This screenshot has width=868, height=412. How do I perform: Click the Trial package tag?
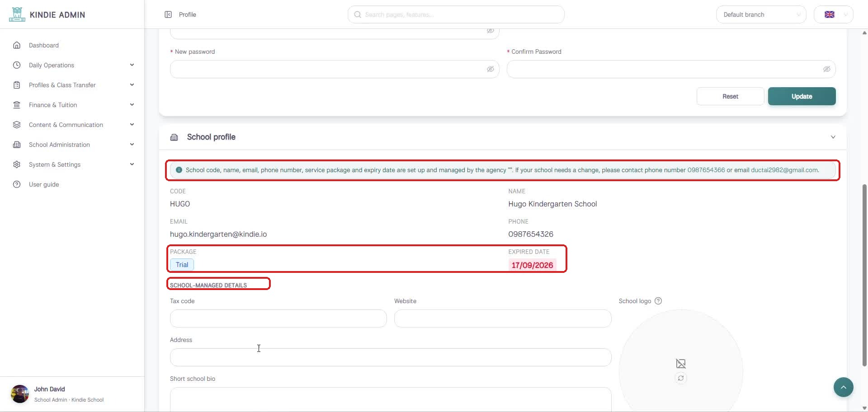[x=182, y=265]
